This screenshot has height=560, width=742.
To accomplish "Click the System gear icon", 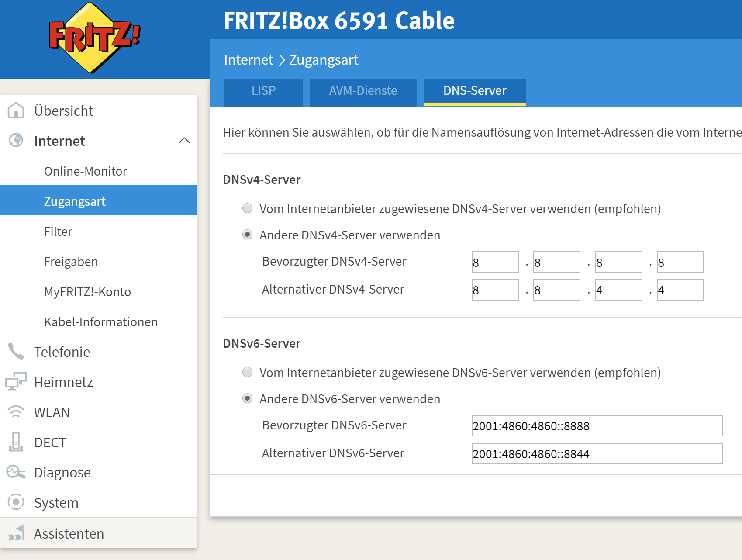I will (x=16, y=502).
